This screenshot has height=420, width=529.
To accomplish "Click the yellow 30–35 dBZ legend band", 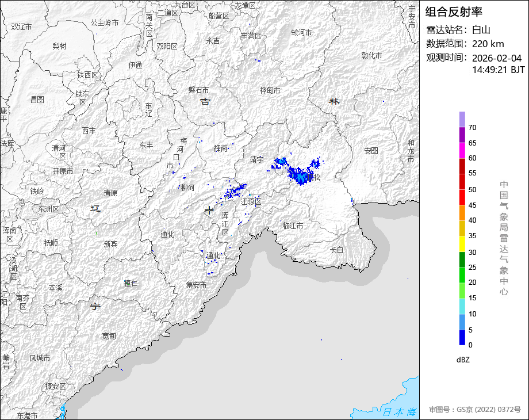I will tap(462, 244).
